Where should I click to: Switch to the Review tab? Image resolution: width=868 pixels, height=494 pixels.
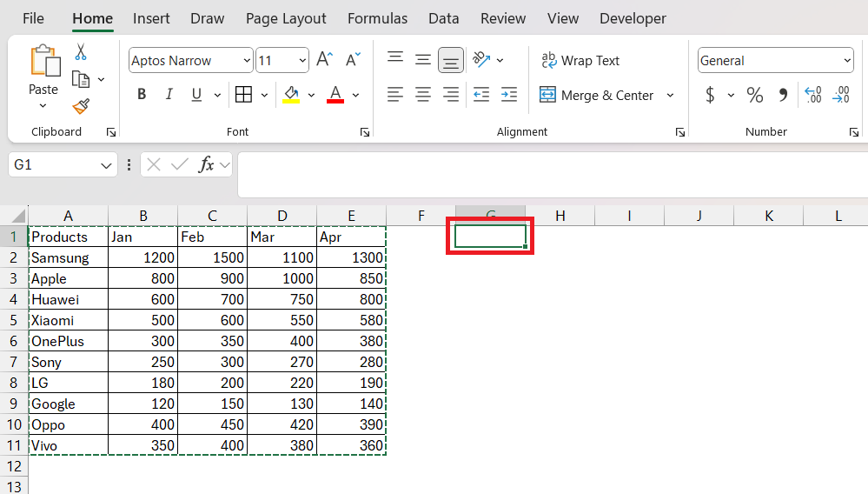click(503, 18)
